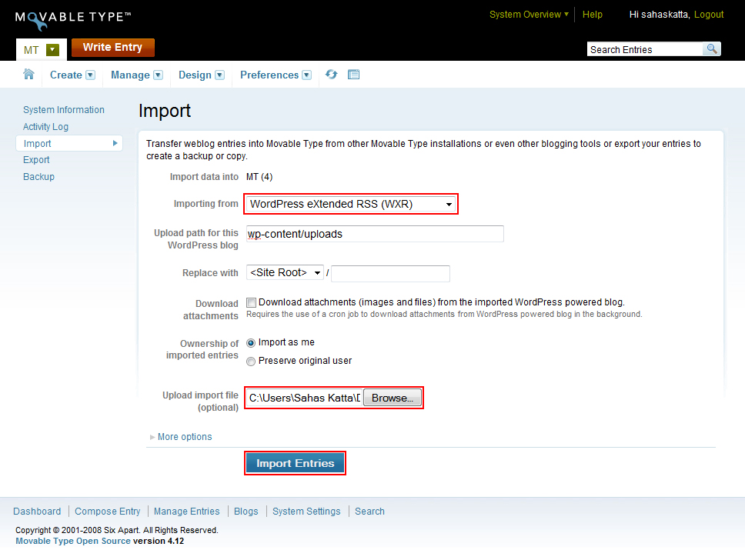Click the 'version 4.12' text
Viewport: 745px width, 560px height.
(x=159, y=541)
